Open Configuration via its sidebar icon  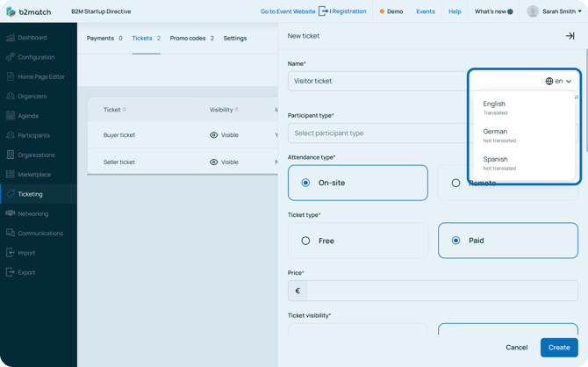(11, 57)
